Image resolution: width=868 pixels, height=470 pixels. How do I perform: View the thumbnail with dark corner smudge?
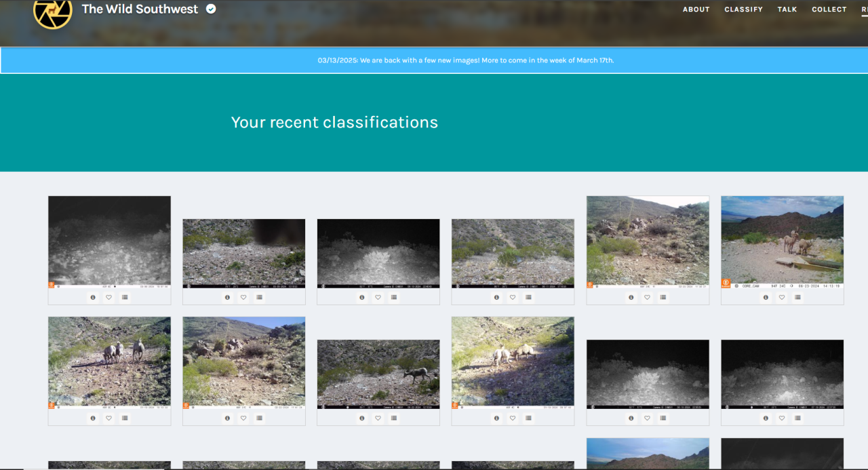click(x=244, y=254)
